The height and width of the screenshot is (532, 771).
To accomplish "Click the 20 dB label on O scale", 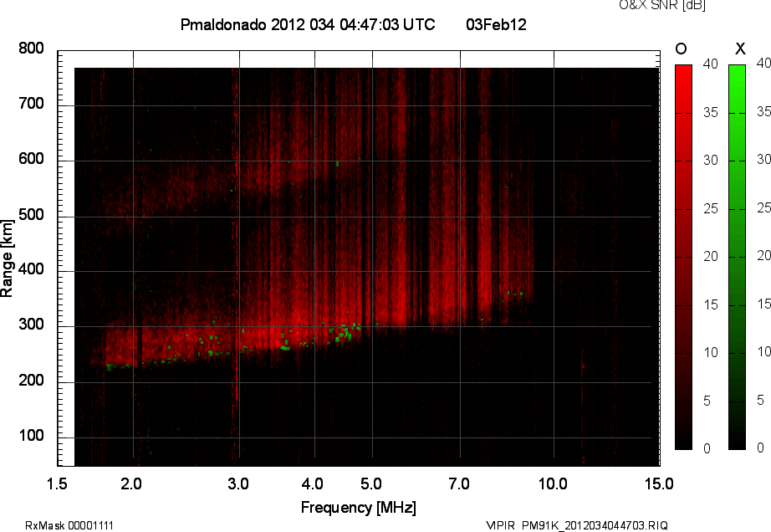I will click(x=711, y=256).
